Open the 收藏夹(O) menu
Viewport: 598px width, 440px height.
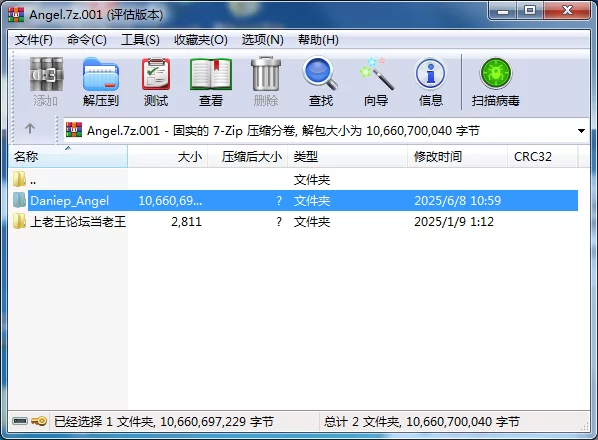tap(201, 40)
